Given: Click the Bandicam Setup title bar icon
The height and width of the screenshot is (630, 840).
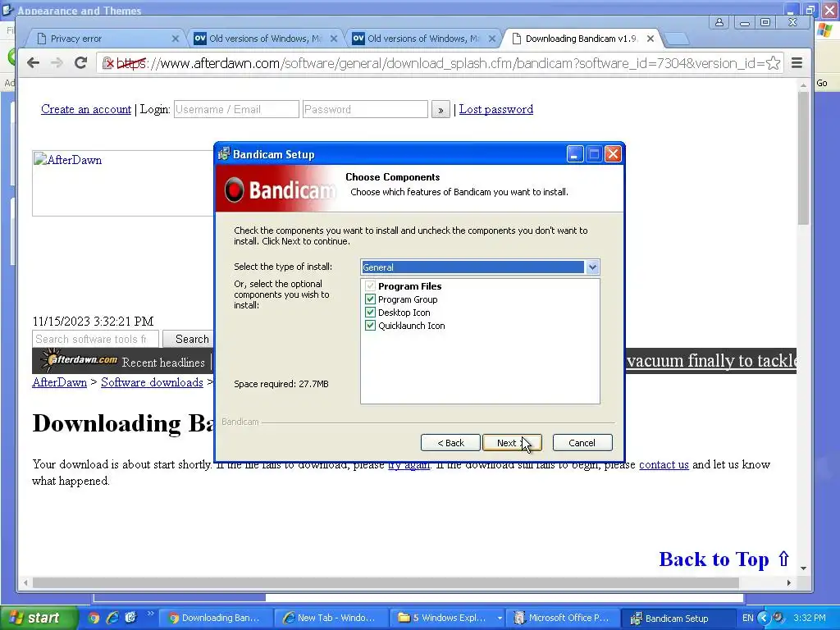Looking at the screenshot, I should click(224, 154).
